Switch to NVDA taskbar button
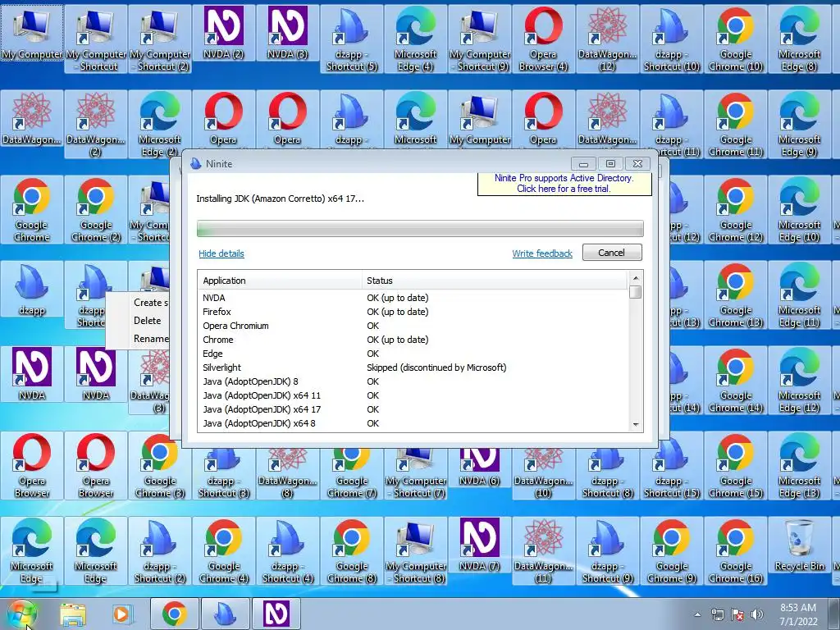This screenshot has height=630, width=840. [276, 614]
